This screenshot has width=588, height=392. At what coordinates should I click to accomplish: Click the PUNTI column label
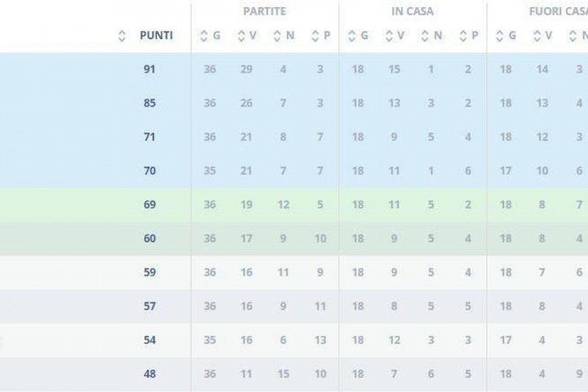pos(156,36)
